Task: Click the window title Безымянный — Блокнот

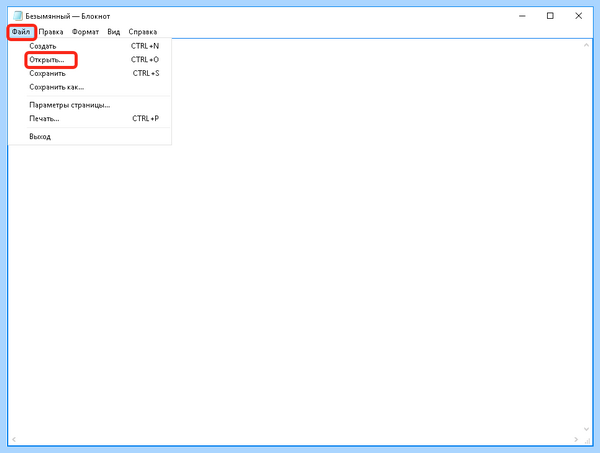Action: click(x=68, y=16)
